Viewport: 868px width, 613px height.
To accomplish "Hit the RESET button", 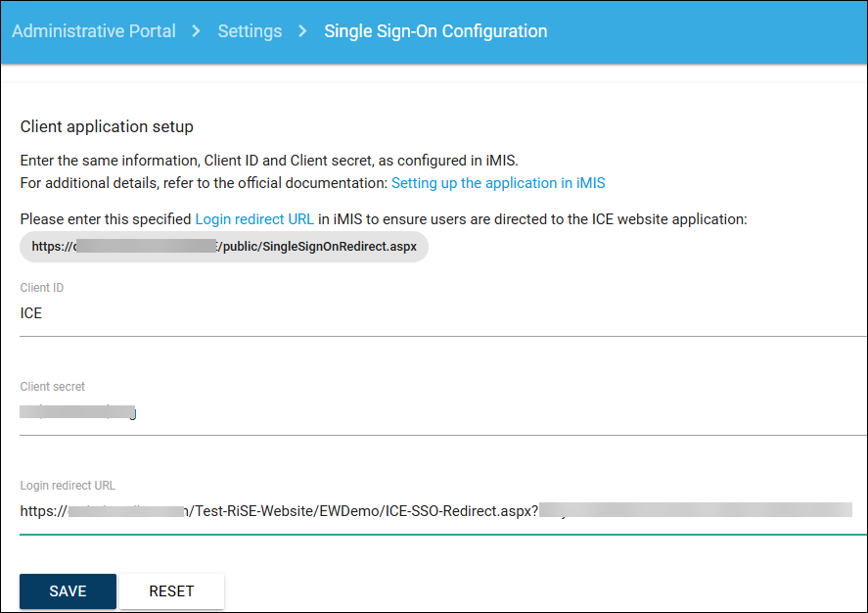I will (x=171, y=591).
